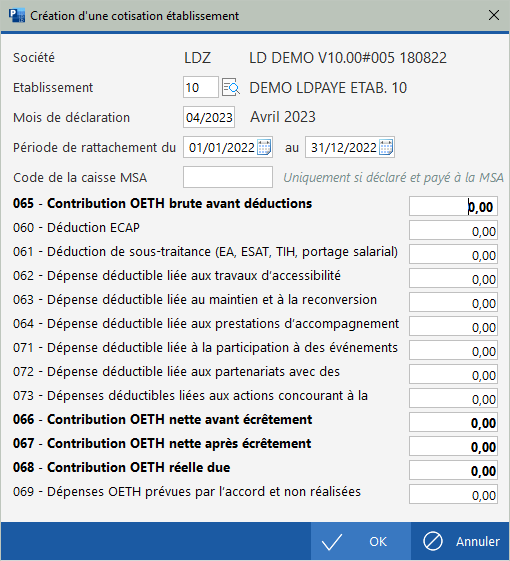Image resolution: width=510 pixels, height=561 pixels.
Task: Select the 066 nette avant écrêtement amount
Action: point(453,422)
